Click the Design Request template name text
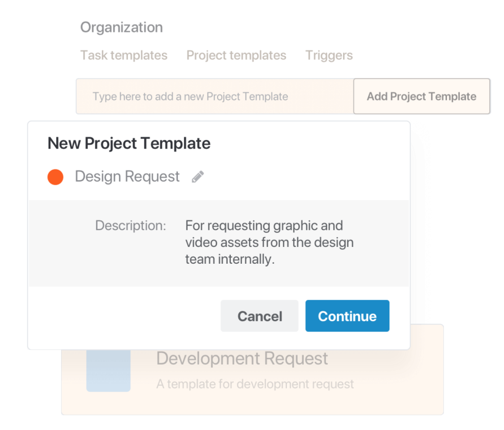The height and width of the screenshot is (430, 504). coord(127,177)
